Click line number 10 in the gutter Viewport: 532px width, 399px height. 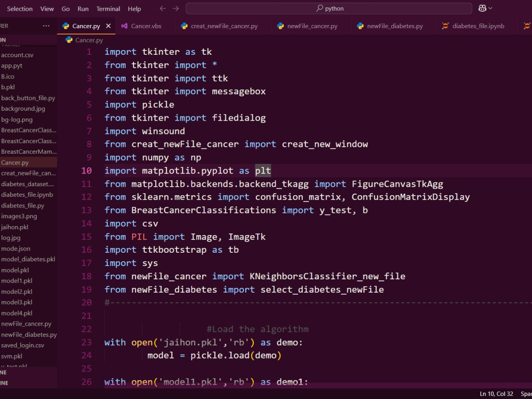[x=87, y=171]
